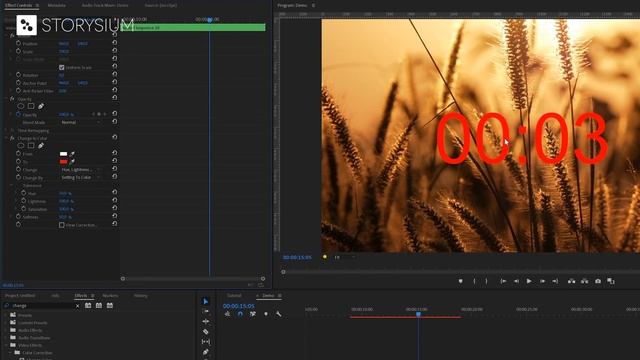Play the program monitor video
This screenshot has height=360, width=640.
529,281
